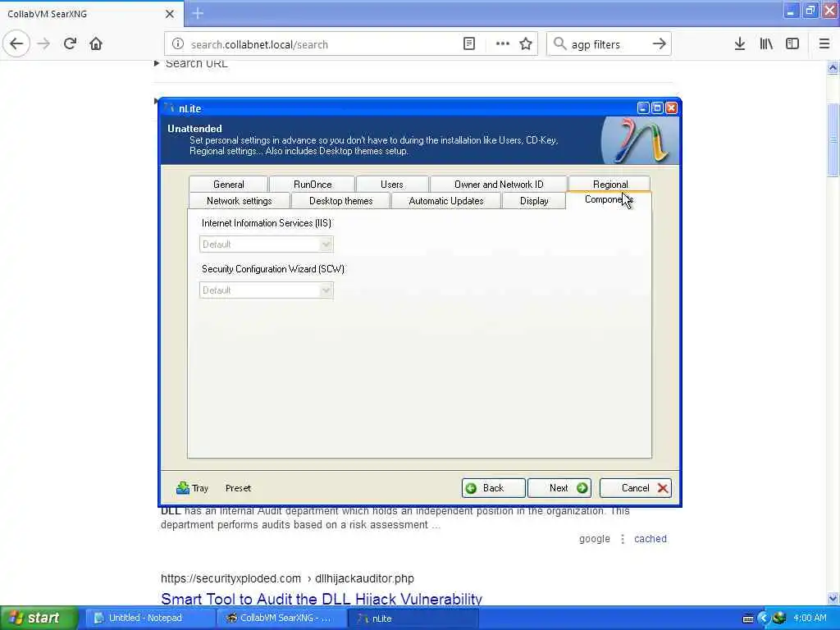Screen dimensions: 840x630
Task: Open Firefox downloads panel
Action: click(740, 44)
